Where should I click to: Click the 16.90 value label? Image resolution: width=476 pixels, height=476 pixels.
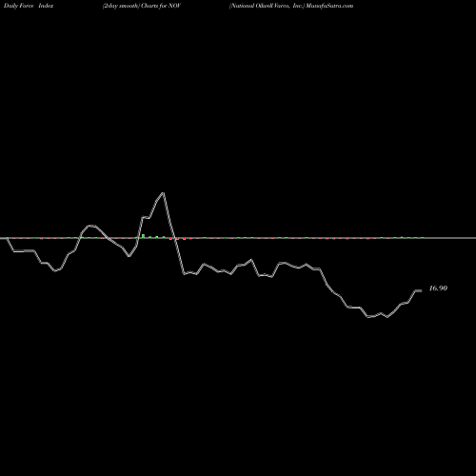tap(438, 288)
